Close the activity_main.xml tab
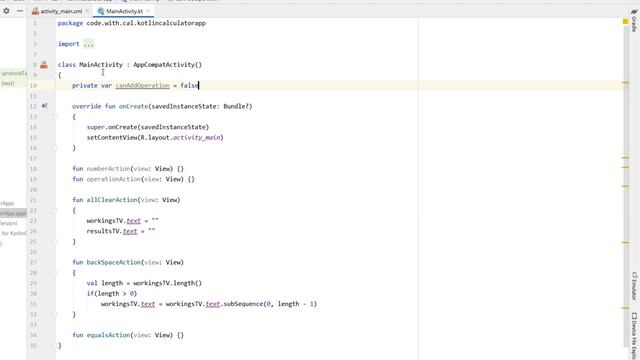 pyautogui.click(x=87, y=11)
